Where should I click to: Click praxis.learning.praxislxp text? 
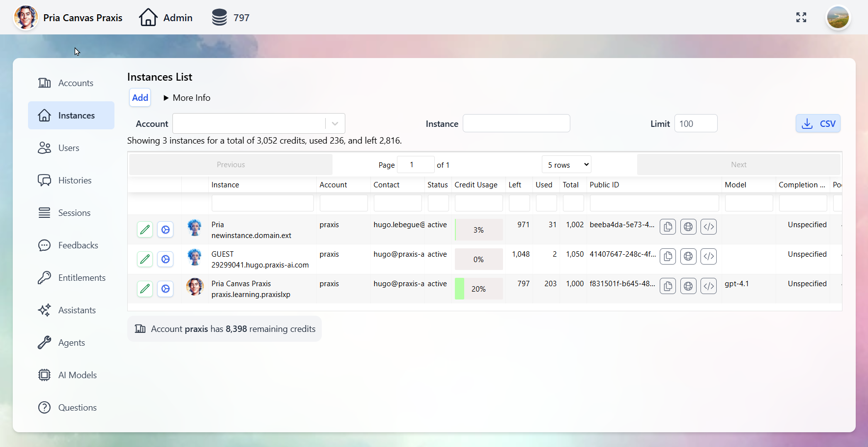(251, 295)
